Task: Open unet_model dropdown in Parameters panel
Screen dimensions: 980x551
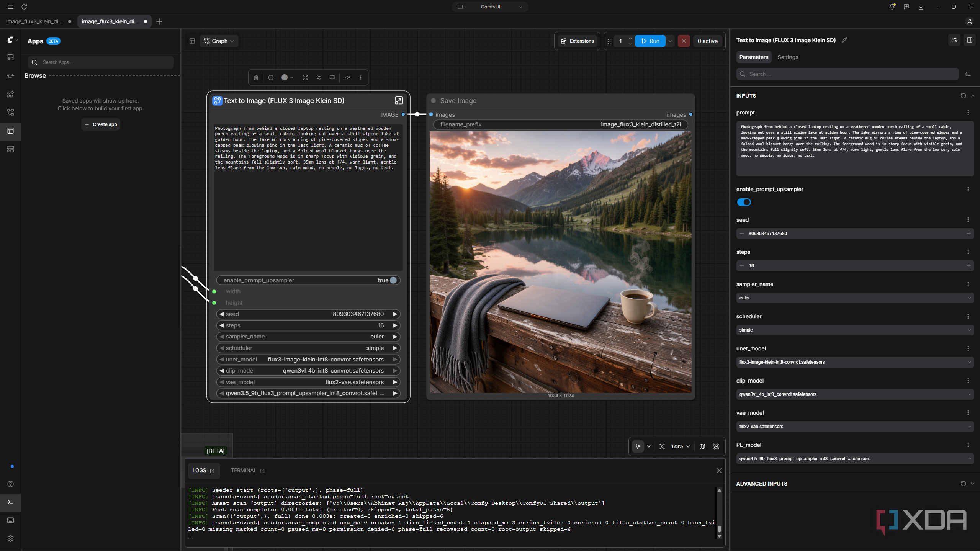Action: click(x=855, y=362)
